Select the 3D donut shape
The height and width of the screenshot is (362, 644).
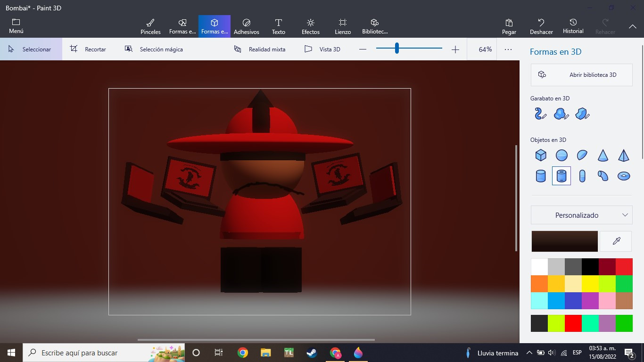click(623, 176)
